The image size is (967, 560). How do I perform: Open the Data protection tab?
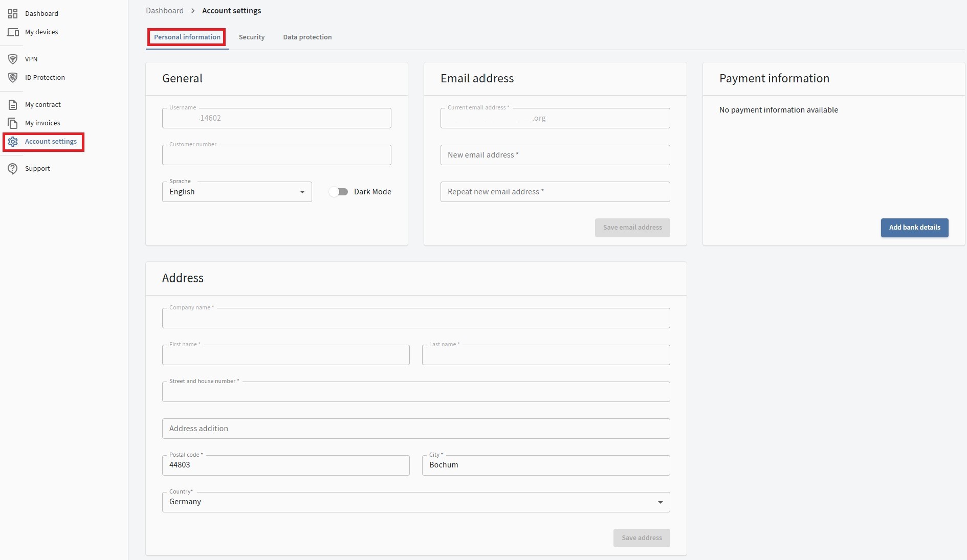click(x=307, y=37)
